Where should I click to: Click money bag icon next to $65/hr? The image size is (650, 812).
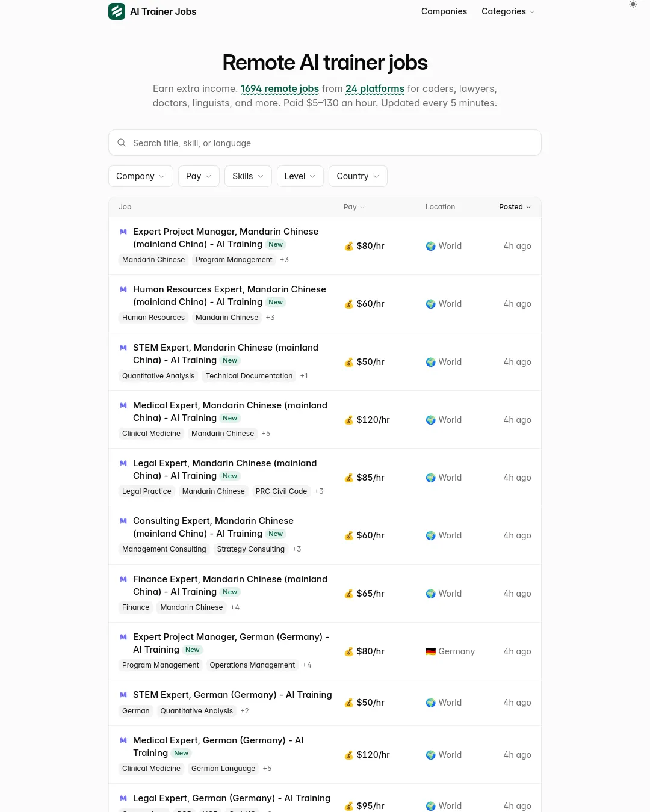(349, 594)
